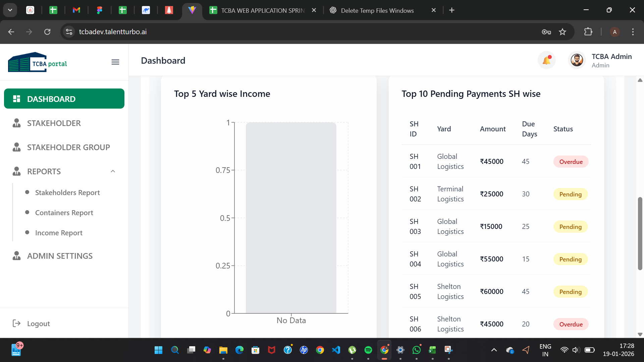Image resolution: width=644 pixels, height=362 pixels.
Task: Collapse the Reports submenu chevron
Action: (x=113, y=171)
